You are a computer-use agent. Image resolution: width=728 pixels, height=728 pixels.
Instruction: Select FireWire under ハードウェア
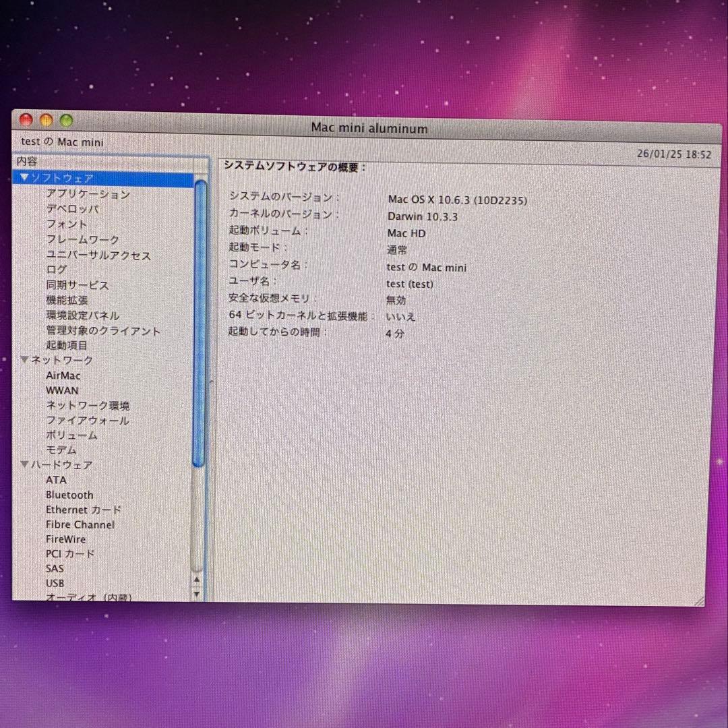click(65, 539)
